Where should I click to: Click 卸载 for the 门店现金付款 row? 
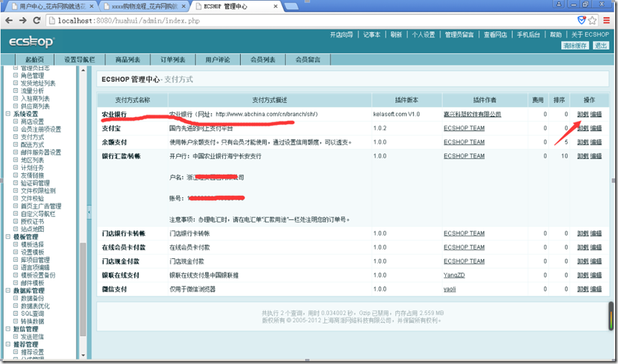click(x=583, y=261)
